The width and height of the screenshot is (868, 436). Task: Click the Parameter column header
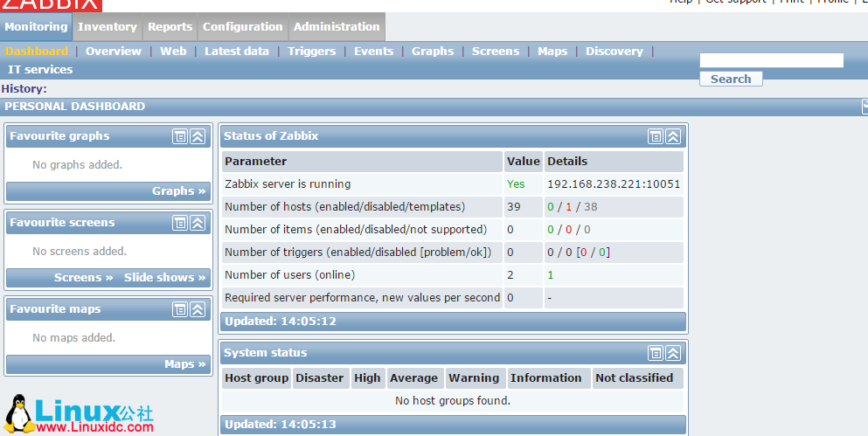coord(362,162)
